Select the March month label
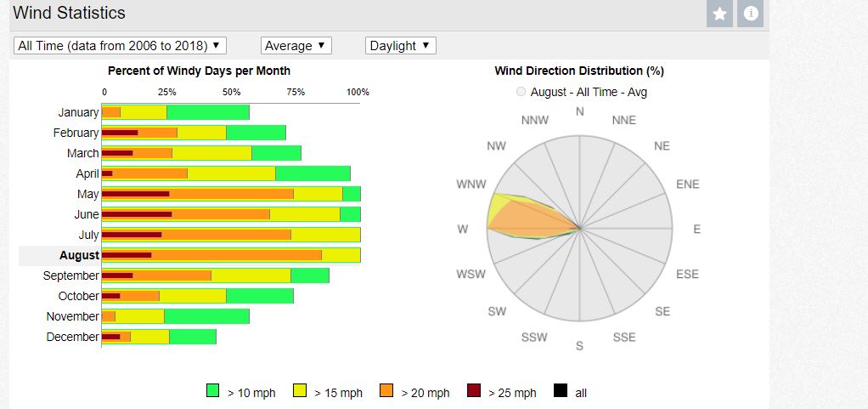The image size is (868, 409). coord(83,154)
